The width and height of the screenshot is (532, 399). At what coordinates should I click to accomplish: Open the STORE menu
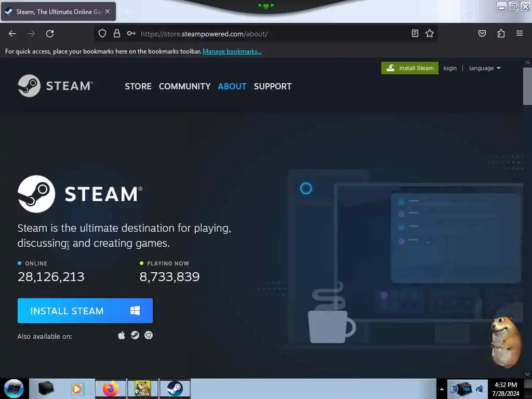tap(138, 87)
